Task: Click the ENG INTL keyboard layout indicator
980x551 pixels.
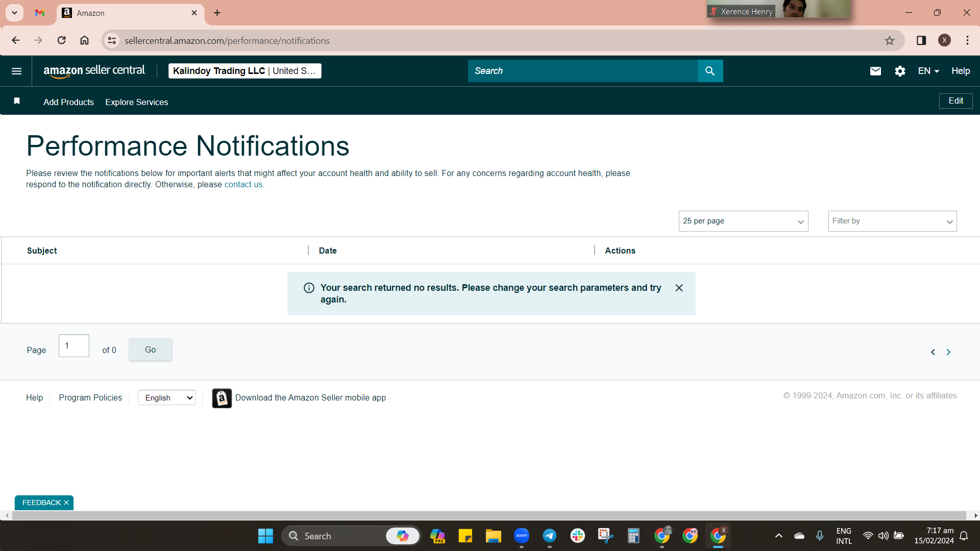Action: coord(844,536)
